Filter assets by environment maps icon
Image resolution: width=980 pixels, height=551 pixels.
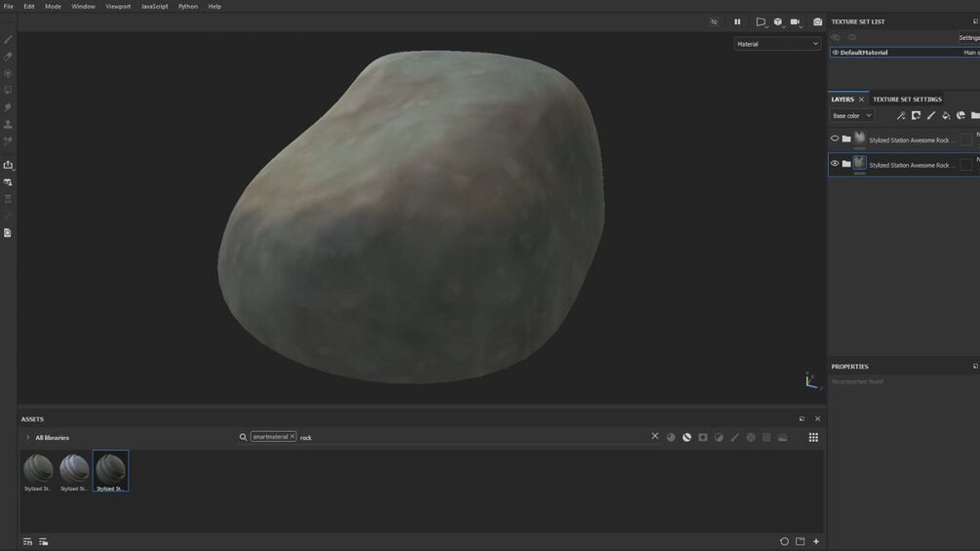point(782,437)
